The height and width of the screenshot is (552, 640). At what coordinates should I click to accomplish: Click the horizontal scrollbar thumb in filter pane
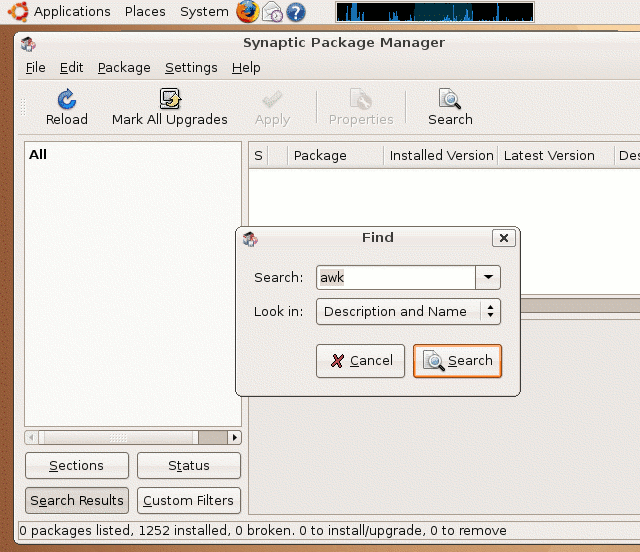point(118,438)
